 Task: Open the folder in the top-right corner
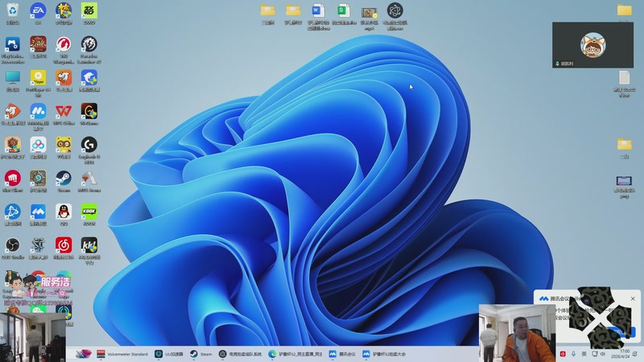625,11
